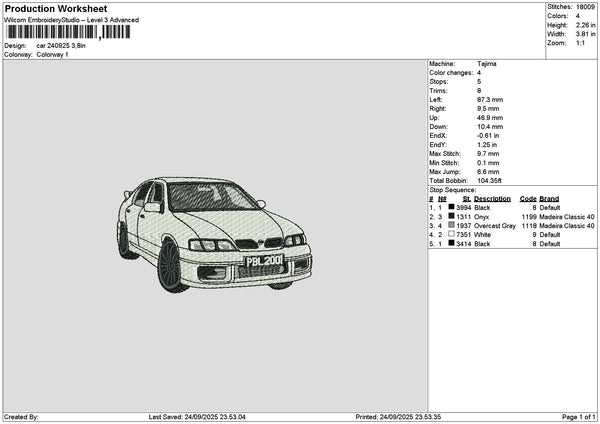Click the Max Jump value 6.6 mm
600x424 pixels.
click(x=488, y=172)
